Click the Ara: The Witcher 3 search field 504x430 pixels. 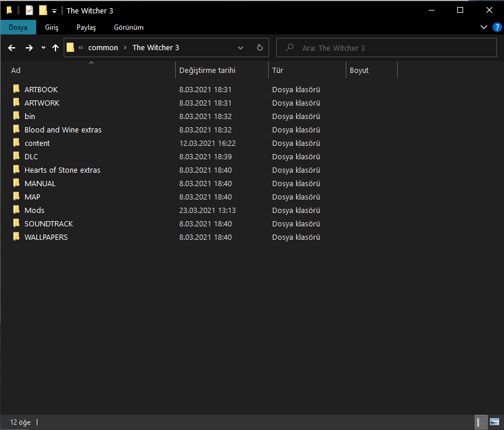point(387,48)
